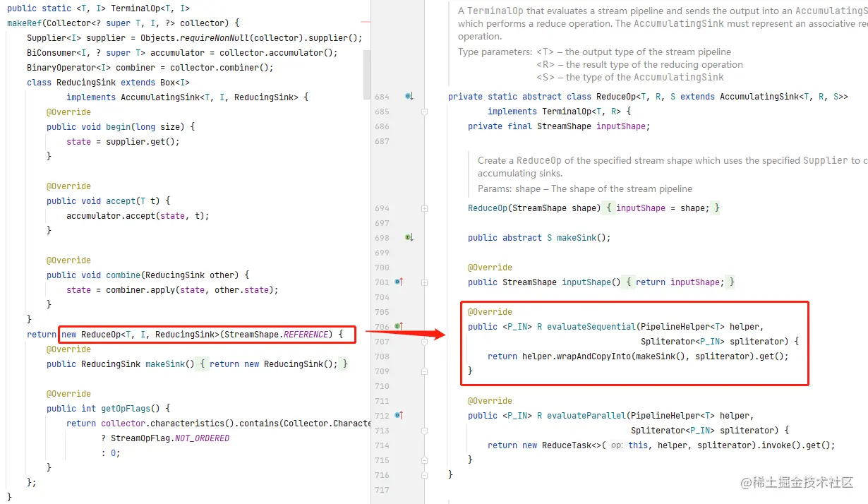Screen dimensions: 868x504
Task: Click 'combiner.apply' call in left pane
Action: click(x=140, y=290)
